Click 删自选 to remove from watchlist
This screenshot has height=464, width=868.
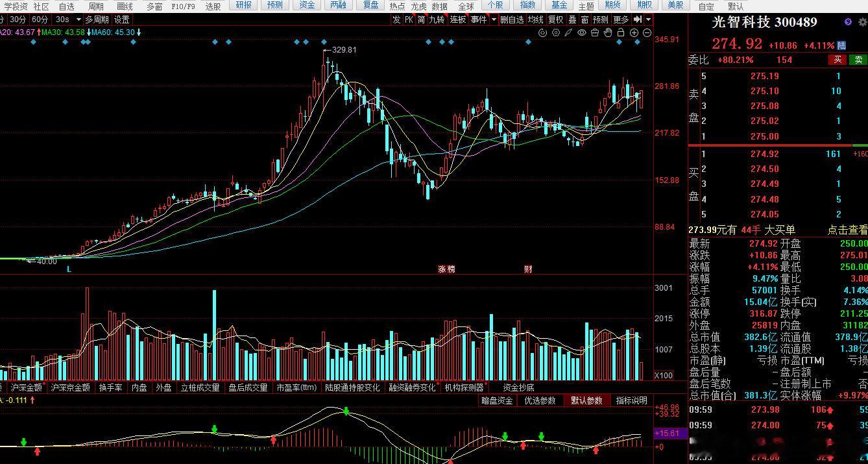[512, 19]
